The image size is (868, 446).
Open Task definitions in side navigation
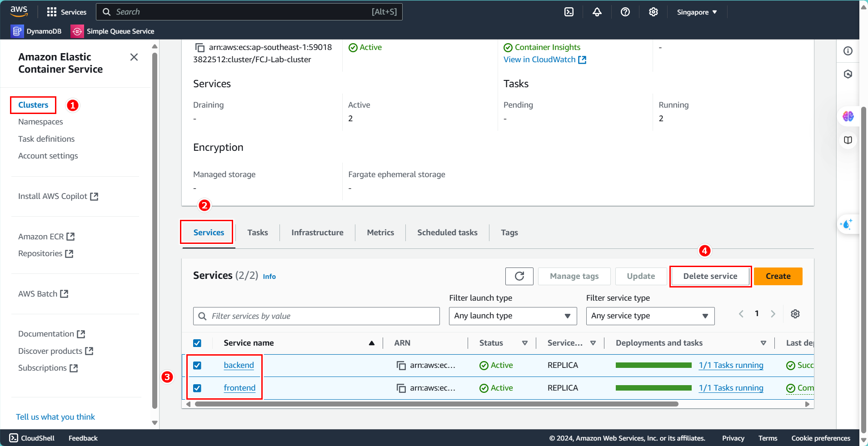[46, 139]
